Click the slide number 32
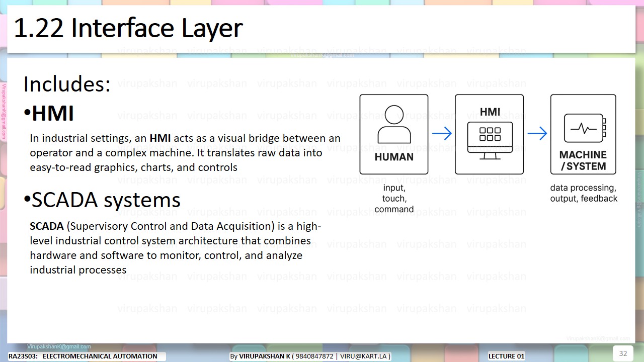This screenshot has height=362, width=644. pos(623,353)
